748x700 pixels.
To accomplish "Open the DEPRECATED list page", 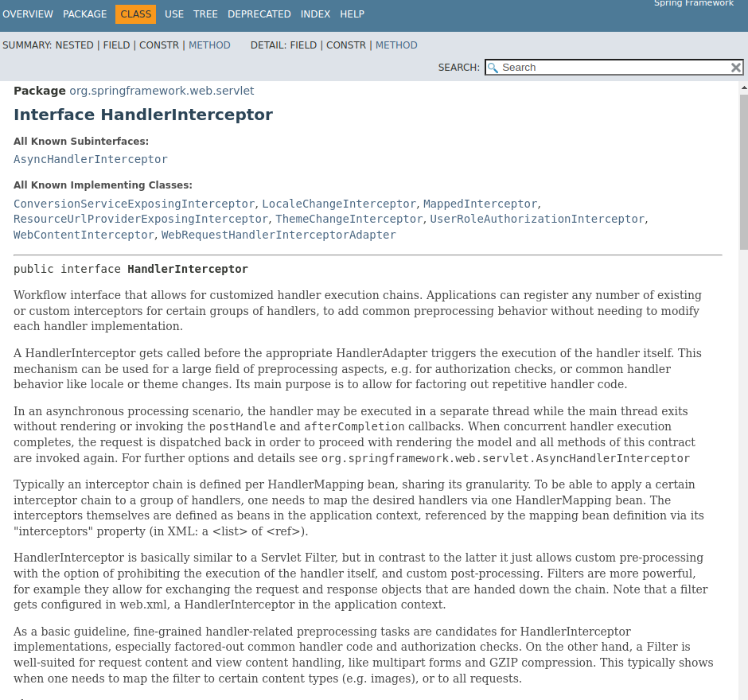I will point(259,14).
